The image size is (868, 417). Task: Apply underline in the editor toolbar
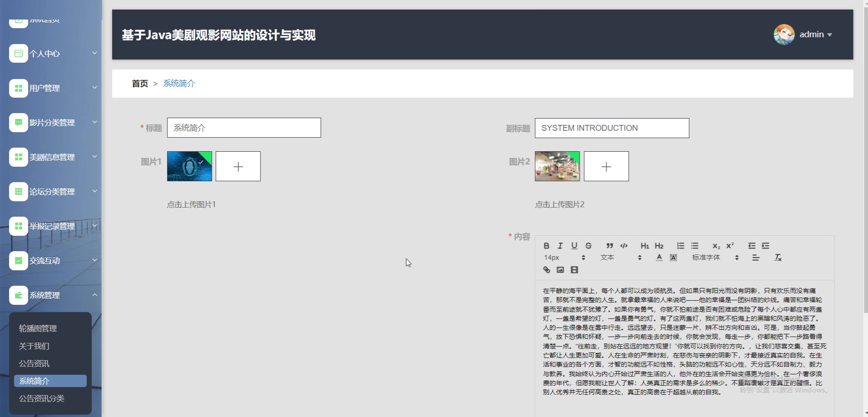[x=574, y=246]
